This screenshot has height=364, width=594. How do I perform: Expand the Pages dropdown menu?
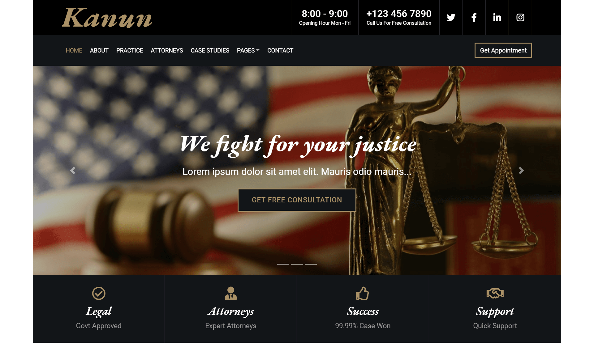(248, 50)
